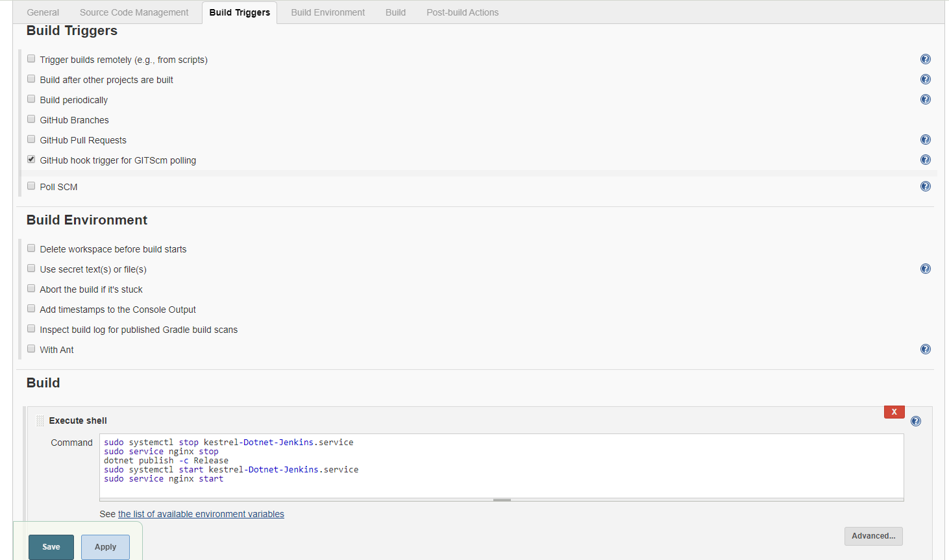Enable Build periodically option
Viewport: 949px width, 560px height.
click(31, 99)
